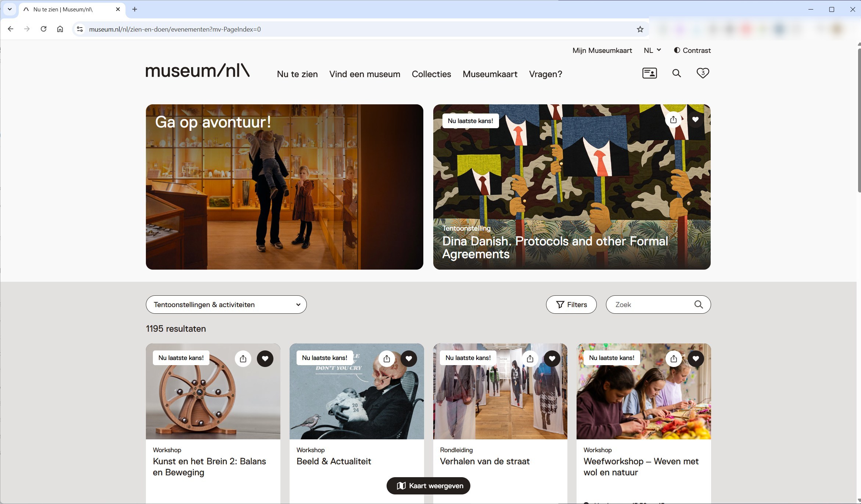
Task: Open the Museumkaart menu item
Action: pyautogui.click(x=490, y=74)
